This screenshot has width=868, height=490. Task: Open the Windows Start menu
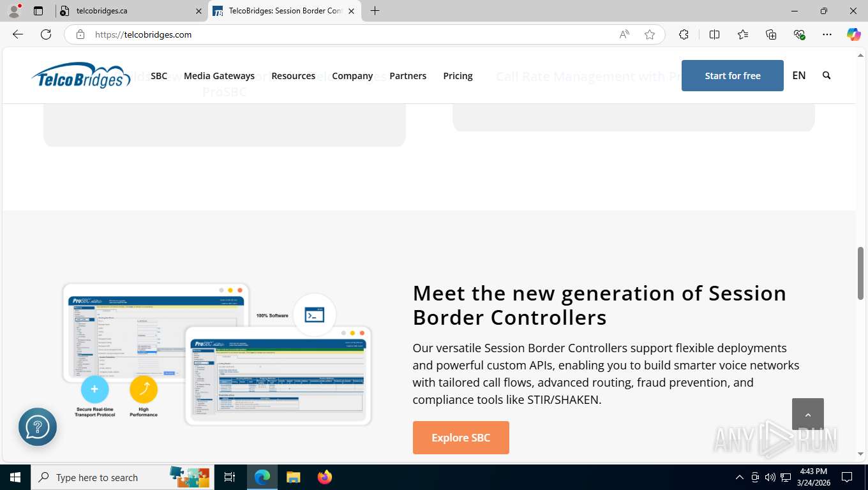tap(15, 477)
